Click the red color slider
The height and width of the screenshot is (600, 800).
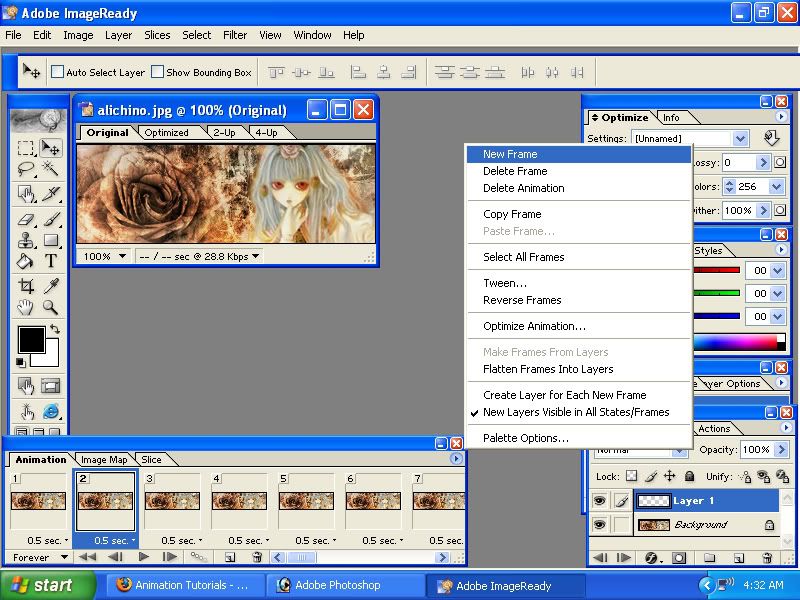pyautogui.click(x=716, y=270)
